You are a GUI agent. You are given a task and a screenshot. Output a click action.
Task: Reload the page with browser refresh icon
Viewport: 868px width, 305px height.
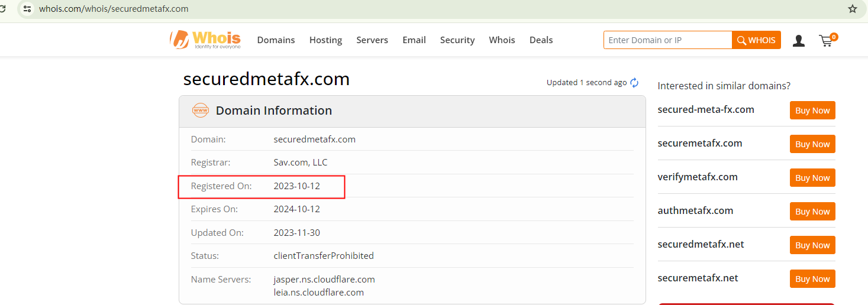click(x=3, y=9)
